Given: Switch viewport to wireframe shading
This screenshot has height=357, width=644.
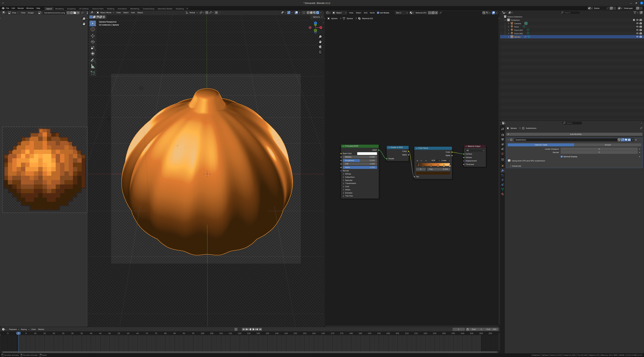Looking at the screenshot, I should [x=308, y=13].
